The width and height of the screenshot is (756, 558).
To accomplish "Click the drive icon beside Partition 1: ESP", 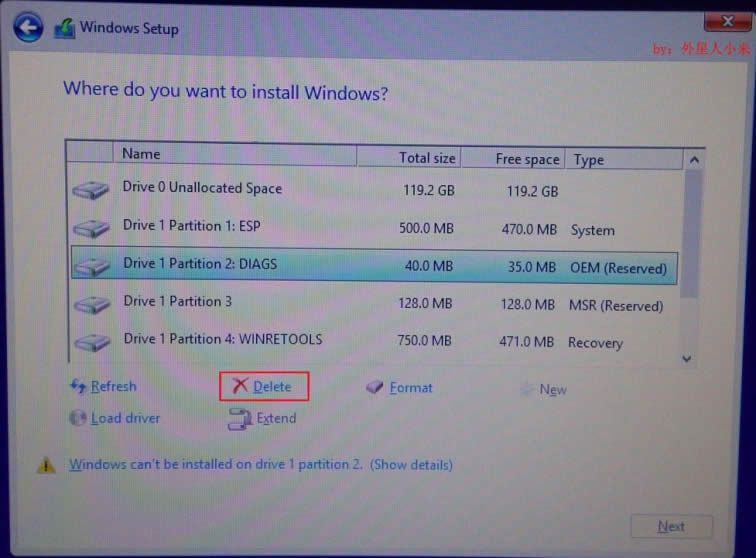I will point(91,228).
